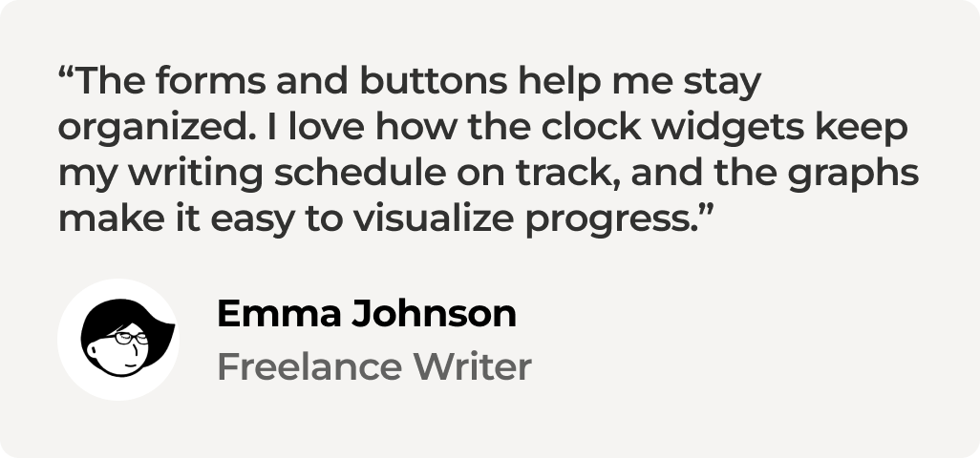This screenshot has height=458, width=980.
Task: Click the word "forms" in the quote
Action: tap(211, 80)
